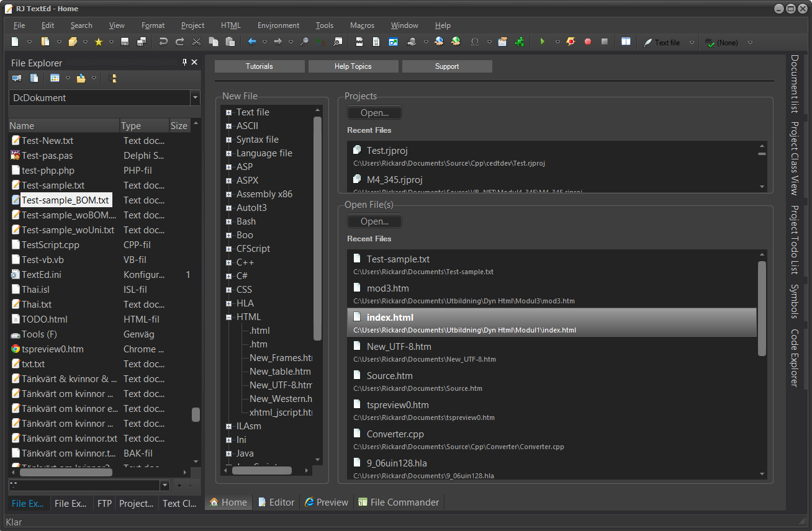This screenshot has width=812, height=531.
Task: Click the green puzzle piece icon
Action: click(519, 42)
